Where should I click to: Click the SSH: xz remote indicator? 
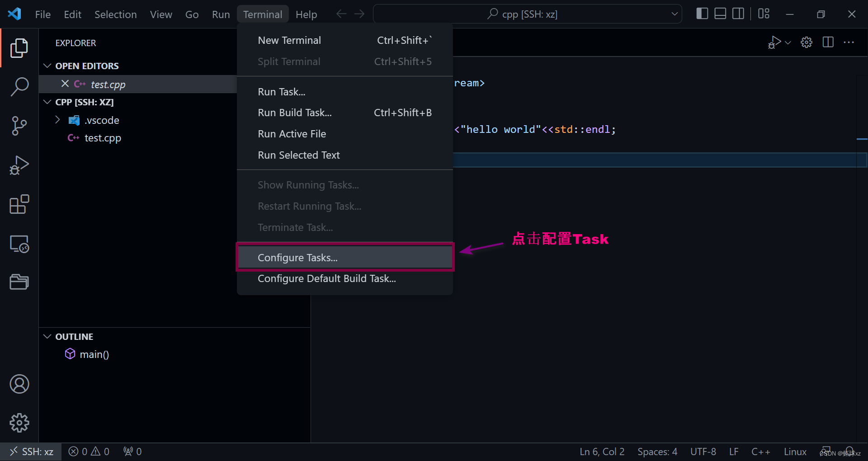[x=31, y=452]
